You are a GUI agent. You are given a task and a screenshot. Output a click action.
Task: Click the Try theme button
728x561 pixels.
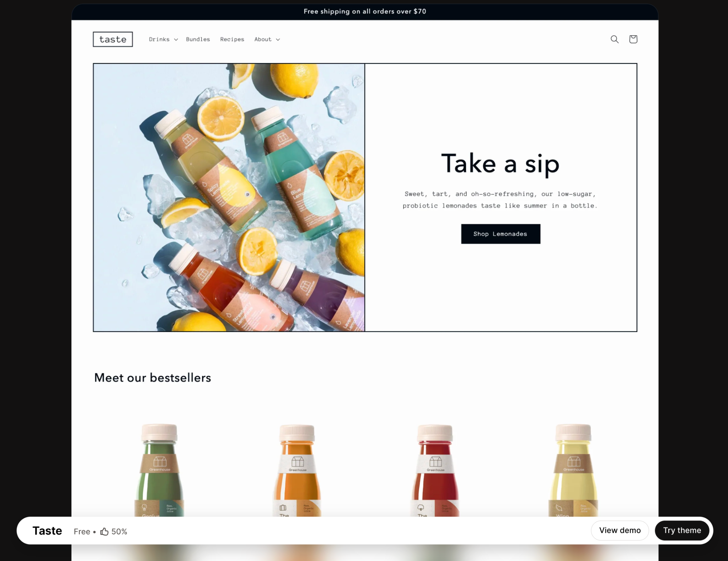point(682,530)
